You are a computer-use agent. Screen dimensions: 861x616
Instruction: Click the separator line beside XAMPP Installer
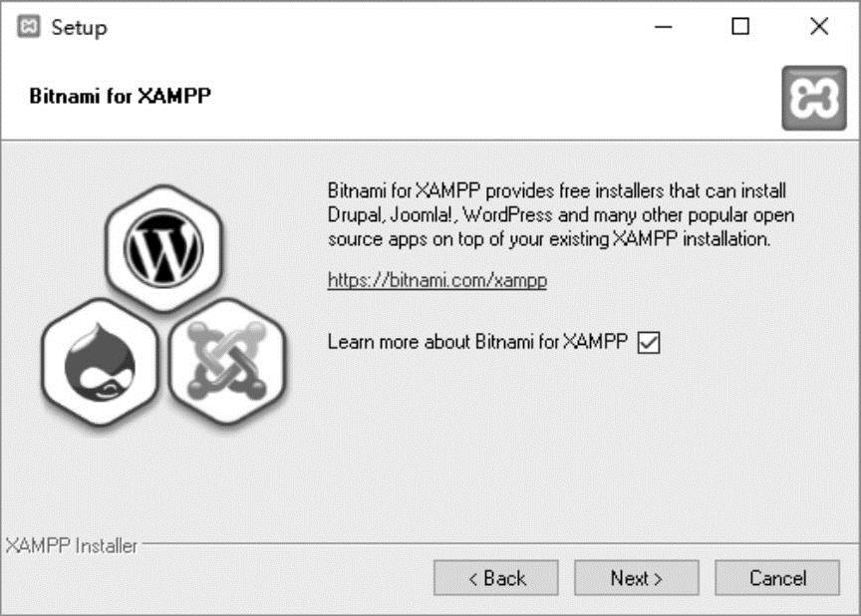498,544
